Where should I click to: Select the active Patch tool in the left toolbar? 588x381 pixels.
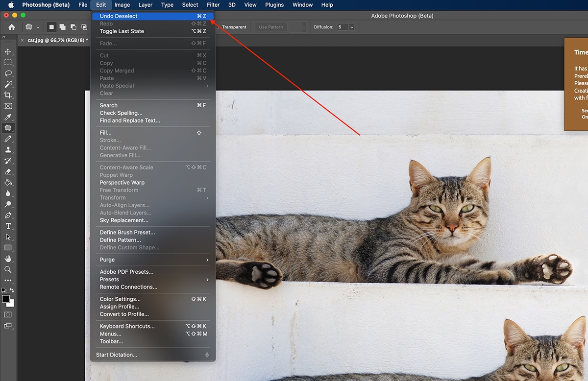[8, 128]
